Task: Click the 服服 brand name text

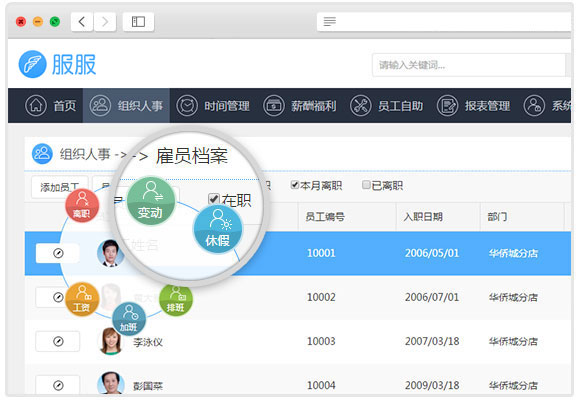Action: pyautogui.click(x=74, y=64)
